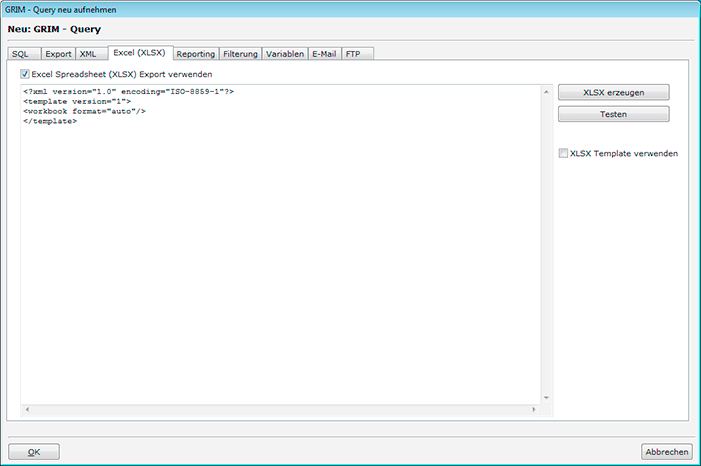Disable Excel Spreadsheet (XLSX) Export verwenden checkbox

pos(25,74)
